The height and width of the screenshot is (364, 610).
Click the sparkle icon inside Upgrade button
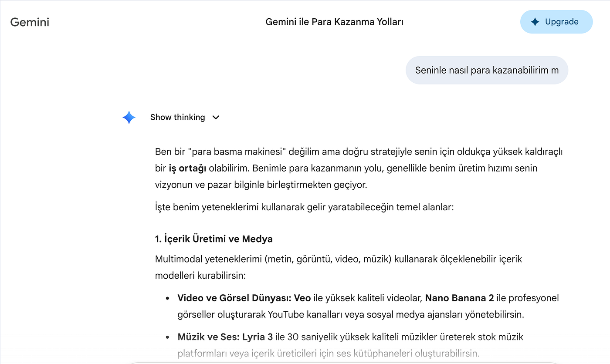[535, 22]
